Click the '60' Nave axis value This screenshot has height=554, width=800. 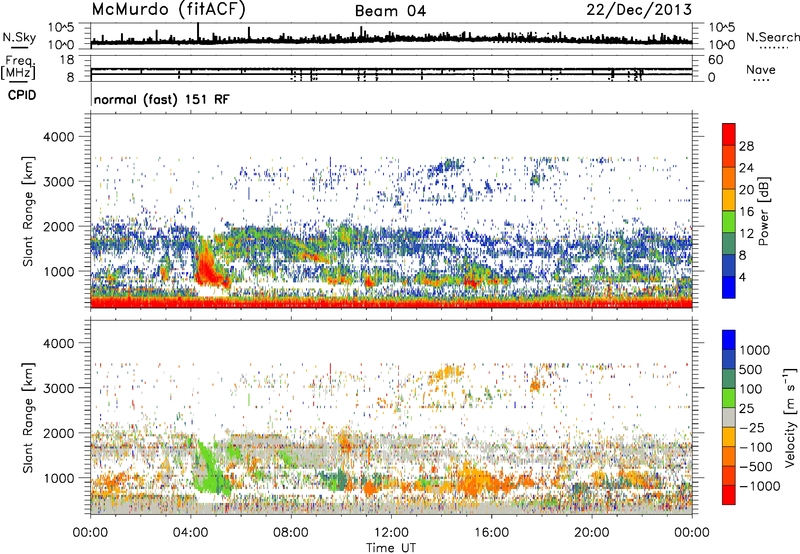715,60
